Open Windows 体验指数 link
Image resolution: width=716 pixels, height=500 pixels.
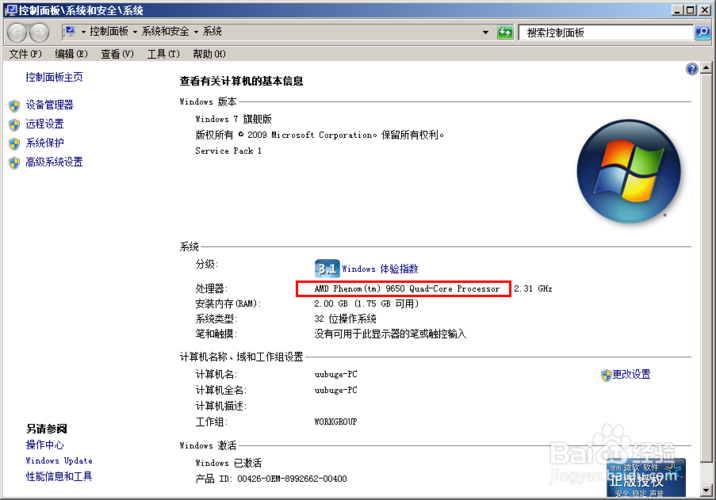[380, 268]
